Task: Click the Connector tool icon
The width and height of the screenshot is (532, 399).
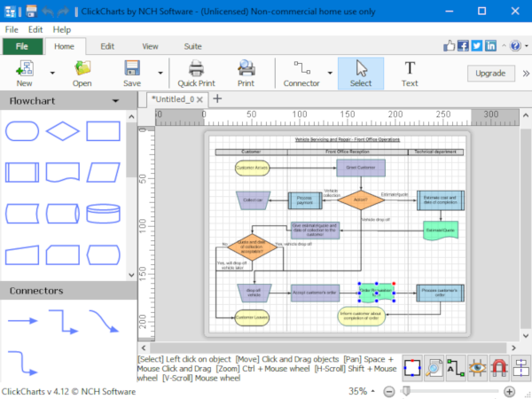Action: 301,68
